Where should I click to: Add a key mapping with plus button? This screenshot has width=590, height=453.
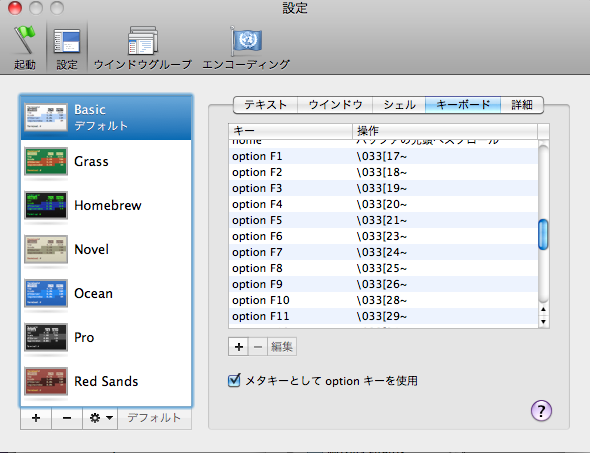(x=238, y=347)
